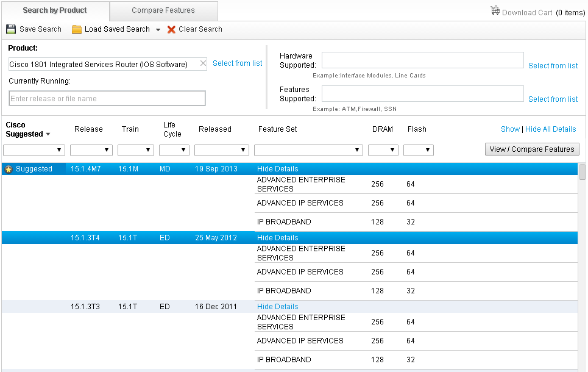Click the Download Cart link
Image resolution: width=588 pixels, height=372 pixels.
coord(527,13)
